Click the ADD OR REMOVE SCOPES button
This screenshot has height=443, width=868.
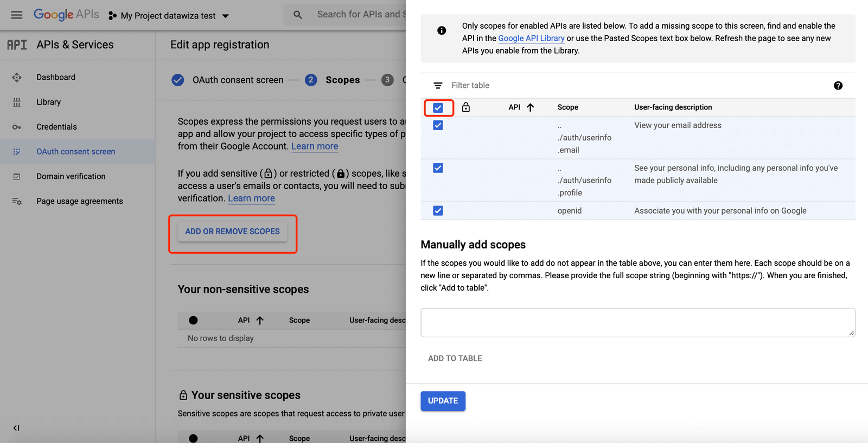coord(233,232)
